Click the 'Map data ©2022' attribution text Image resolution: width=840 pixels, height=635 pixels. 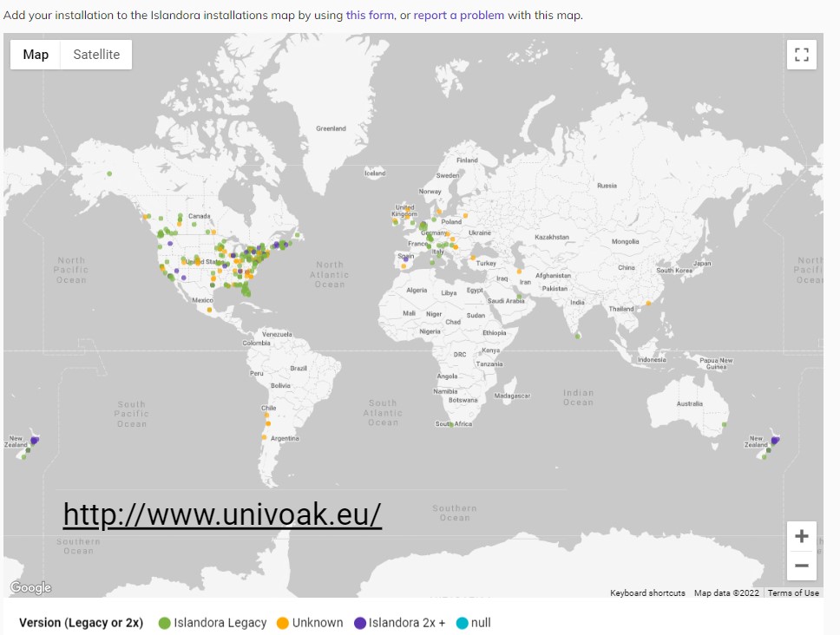click(x=726, y=592)
